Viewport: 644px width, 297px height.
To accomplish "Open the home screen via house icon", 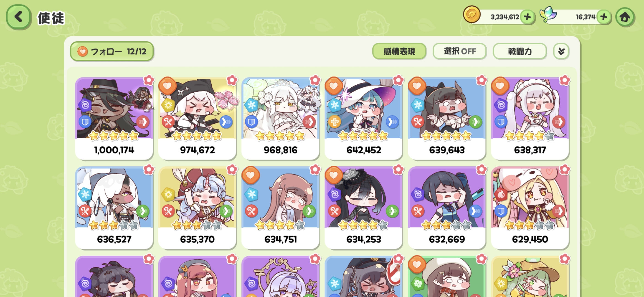I will (x=625, y=17).
